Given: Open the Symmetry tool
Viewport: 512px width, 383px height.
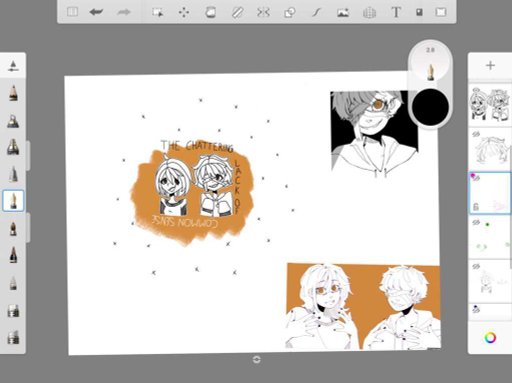Looking at the screenshot, I should (x=263, y=12).
